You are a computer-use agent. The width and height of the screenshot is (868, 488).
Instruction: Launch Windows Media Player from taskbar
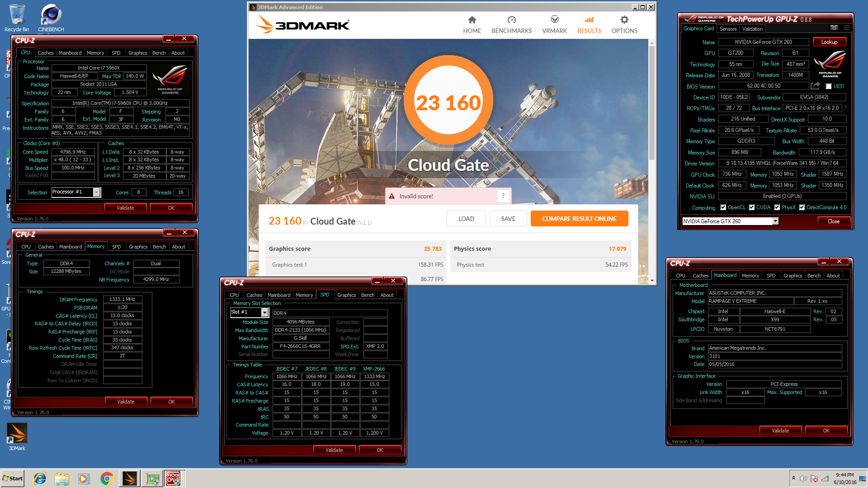pos(84,479)
